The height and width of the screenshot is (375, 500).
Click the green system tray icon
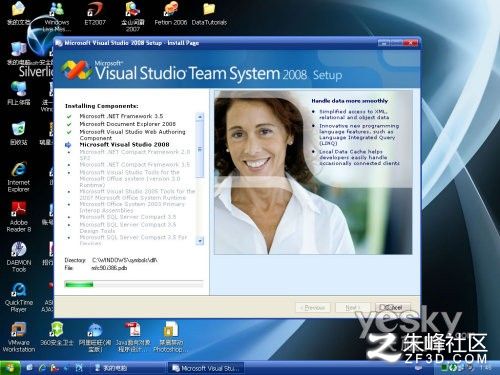[444, 368]
